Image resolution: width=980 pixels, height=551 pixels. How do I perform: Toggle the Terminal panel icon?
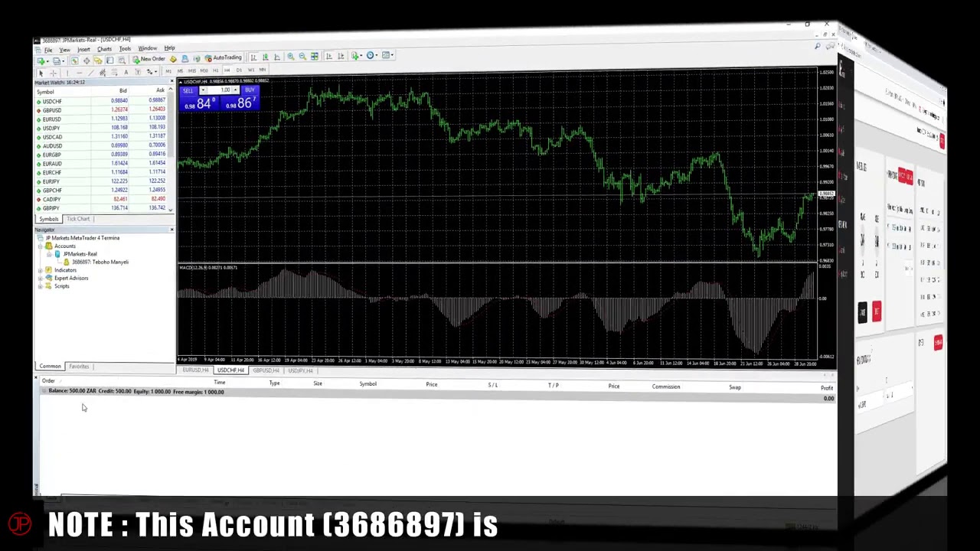click(110, 60)
